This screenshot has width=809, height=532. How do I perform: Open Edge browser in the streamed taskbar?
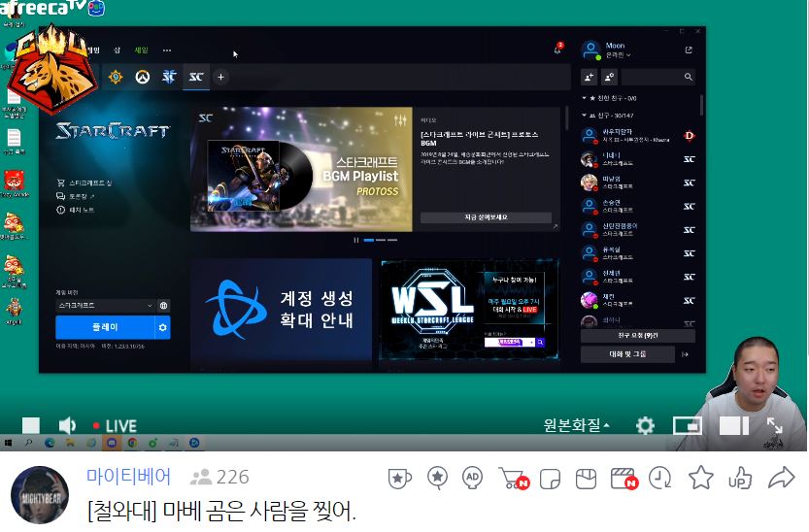(50, 443)
